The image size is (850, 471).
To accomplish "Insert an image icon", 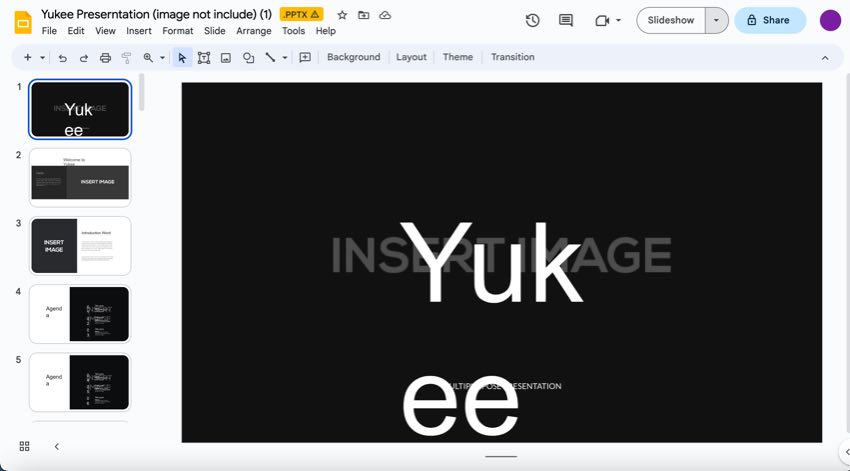I will tap(226, 58).
